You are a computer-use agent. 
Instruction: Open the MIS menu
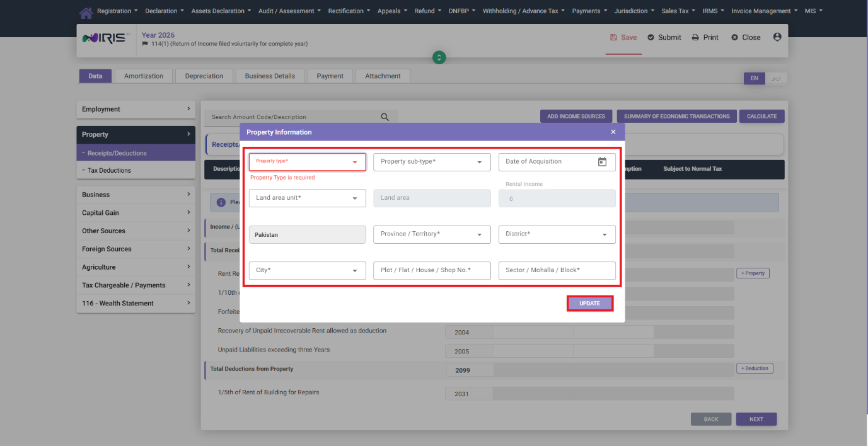coord(813,11)
